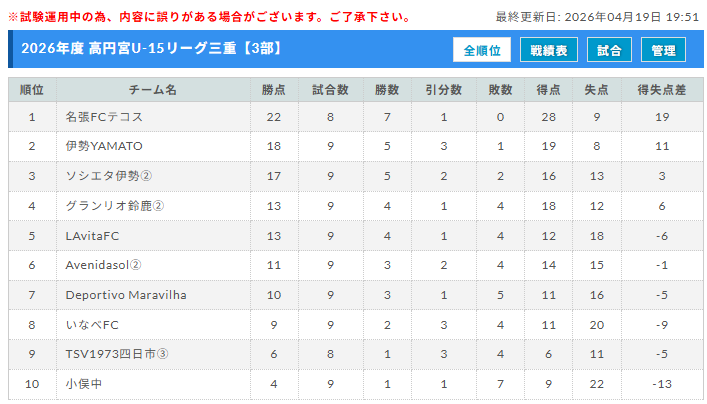The image size is (707, 404).
Task: Click team いなべFC
Action: coord(92,325)
